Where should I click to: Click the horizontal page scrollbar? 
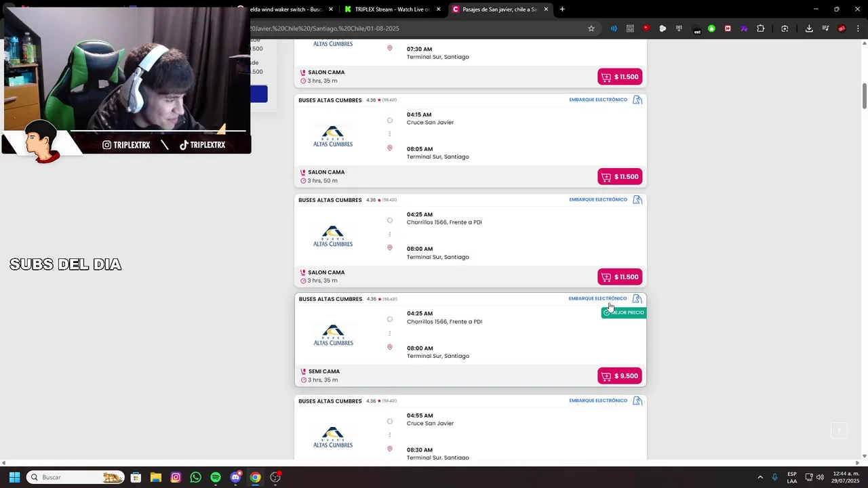431,464
